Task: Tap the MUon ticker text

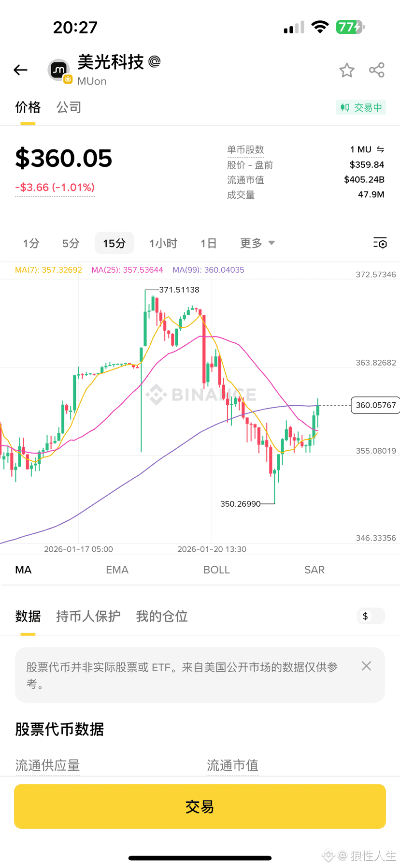Action: point(92,81)
